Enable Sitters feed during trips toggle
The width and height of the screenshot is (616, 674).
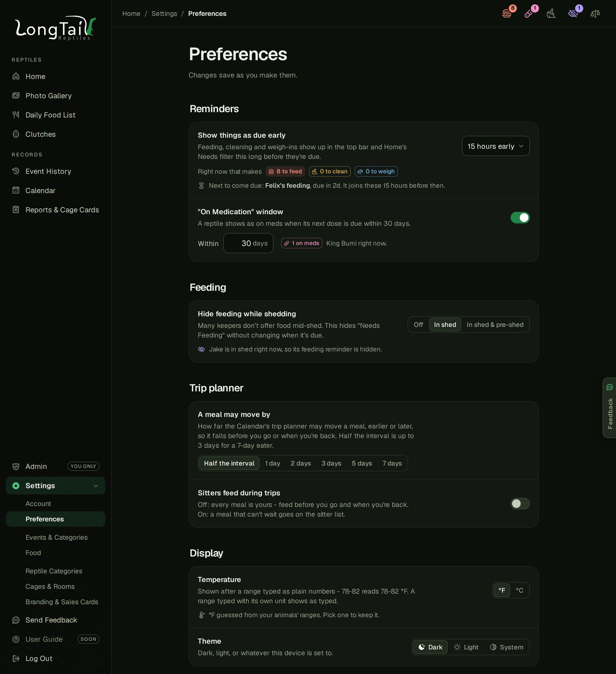click(520, 504)
